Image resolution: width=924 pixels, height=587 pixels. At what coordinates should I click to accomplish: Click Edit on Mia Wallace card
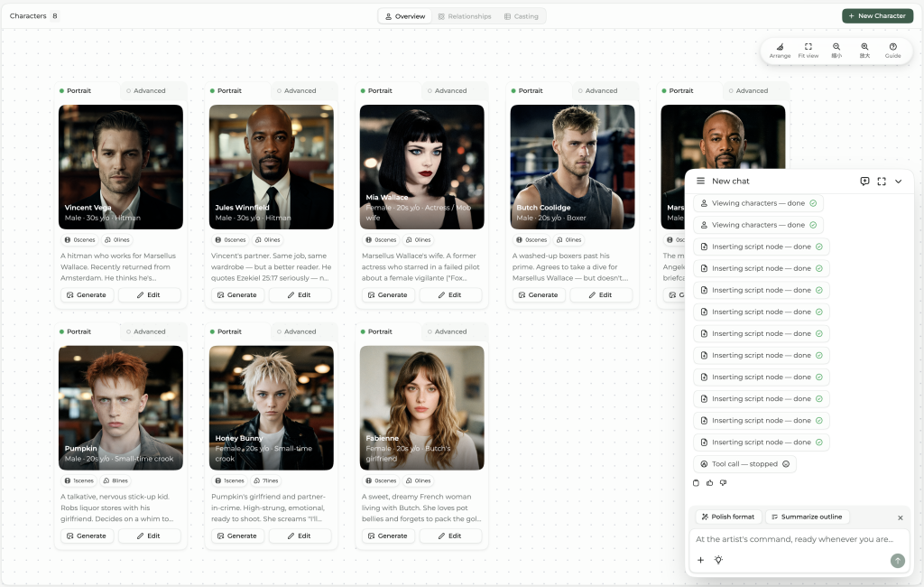[x=450, y=295]
